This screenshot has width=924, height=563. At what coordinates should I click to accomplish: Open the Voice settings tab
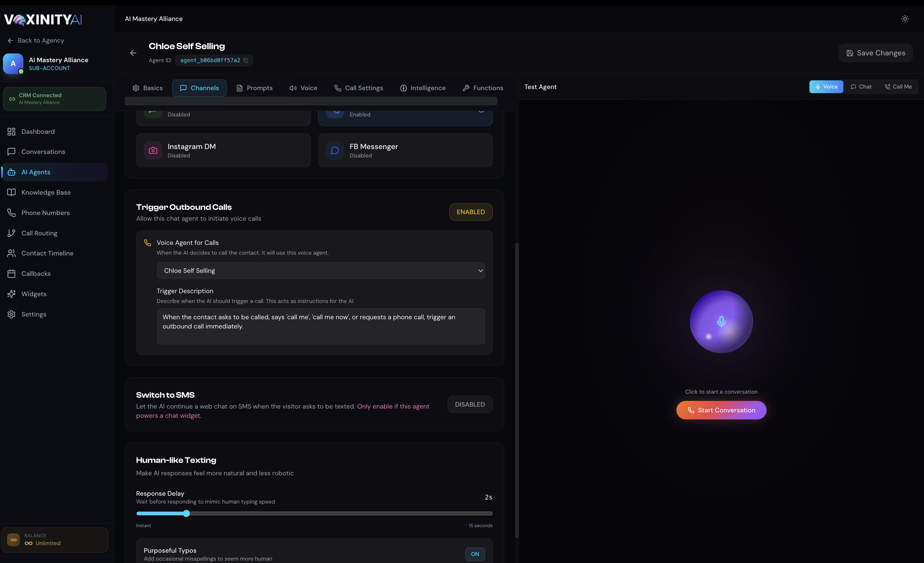(x=303, y=88)
